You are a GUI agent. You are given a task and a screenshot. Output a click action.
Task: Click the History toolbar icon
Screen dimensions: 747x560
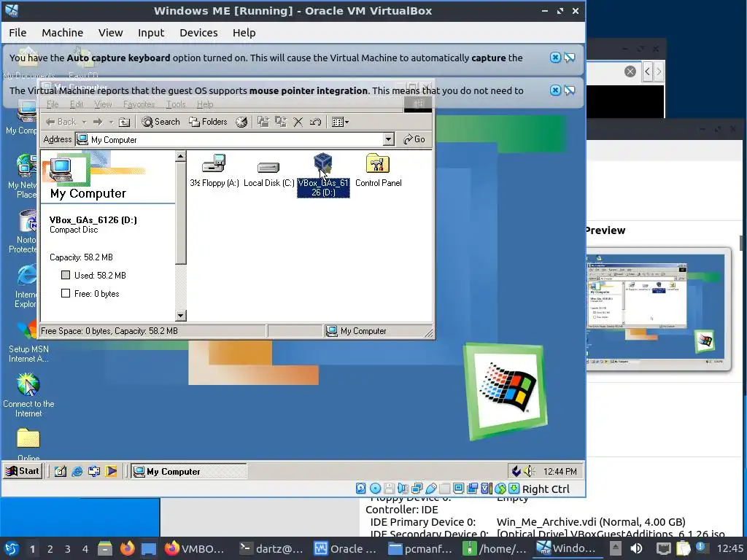click(x=242, y=122)
